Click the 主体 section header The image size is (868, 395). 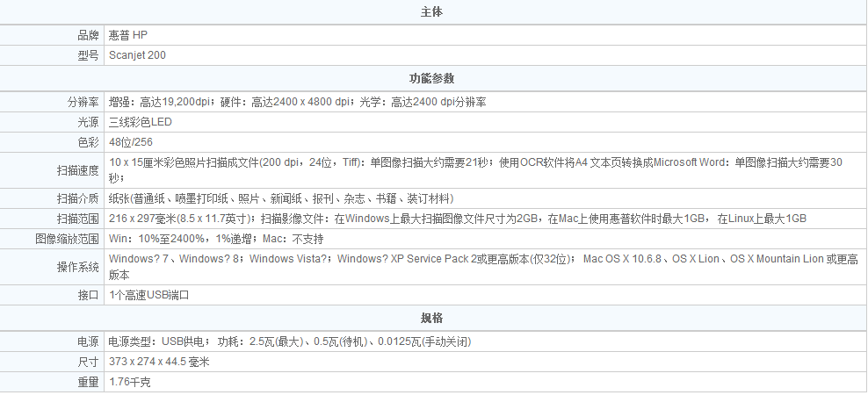coord(431,12)
